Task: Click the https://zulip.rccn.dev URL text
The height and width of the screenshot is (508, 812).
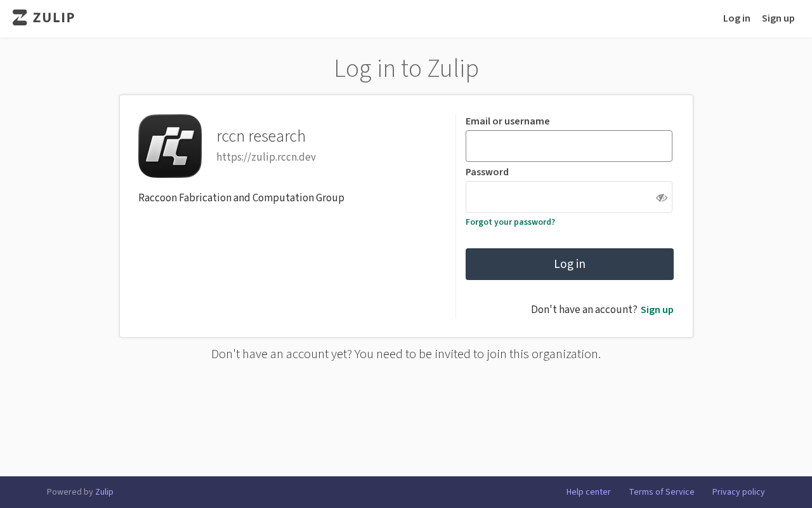Action: pyautogui.click(x=266, y=157)
